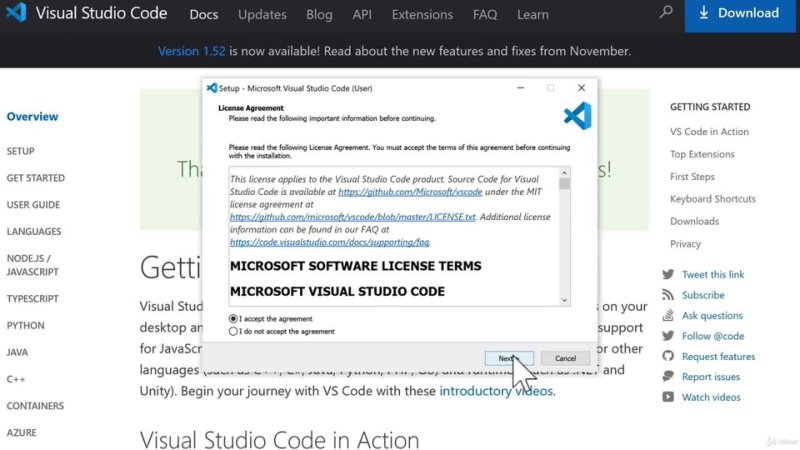800x450 pixels.
Task: Expand SETUP section in sidebar
Action: (x=20, y=151)
